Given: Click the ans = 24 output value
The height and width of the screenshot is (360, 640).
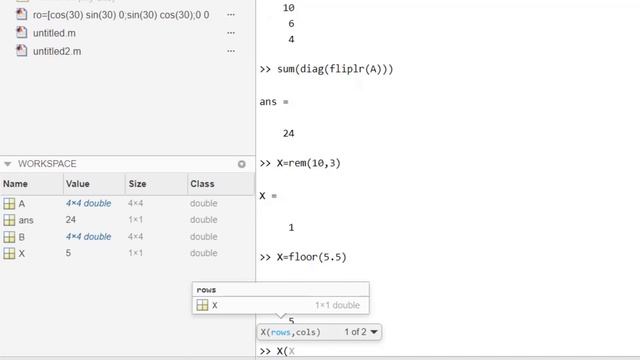Looking at the screenshot, I should 289,133.
